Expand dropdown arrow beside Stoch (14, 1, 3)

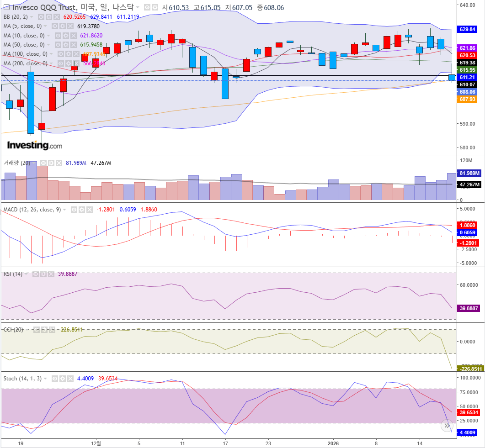coord(45,379)
